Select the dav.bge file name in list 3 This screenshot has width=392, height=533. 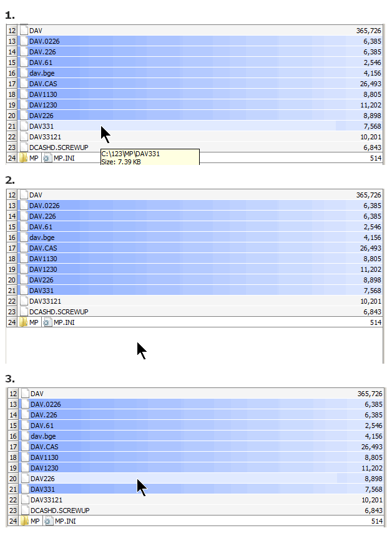click(43, 436)
